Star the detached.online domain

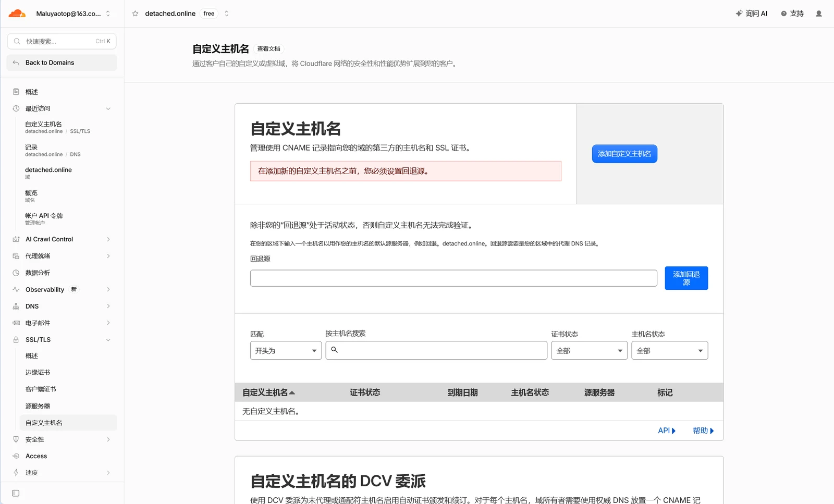pos(136,14)
